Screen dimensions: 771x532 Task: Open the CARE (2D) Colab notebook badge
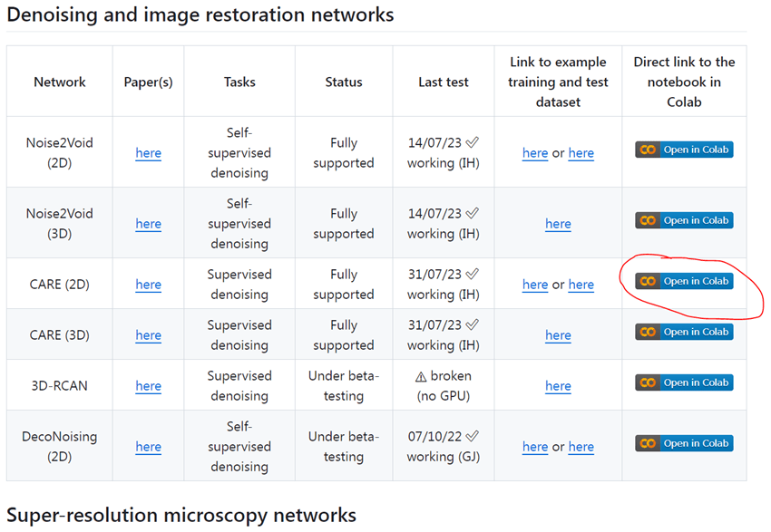684,282
